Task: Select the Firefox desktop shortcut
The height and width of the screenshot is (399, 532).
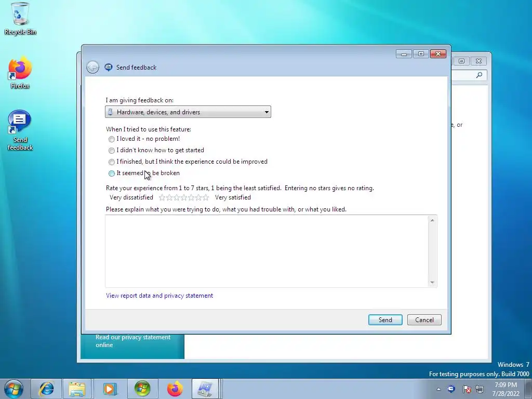Action: click(20, 73)
